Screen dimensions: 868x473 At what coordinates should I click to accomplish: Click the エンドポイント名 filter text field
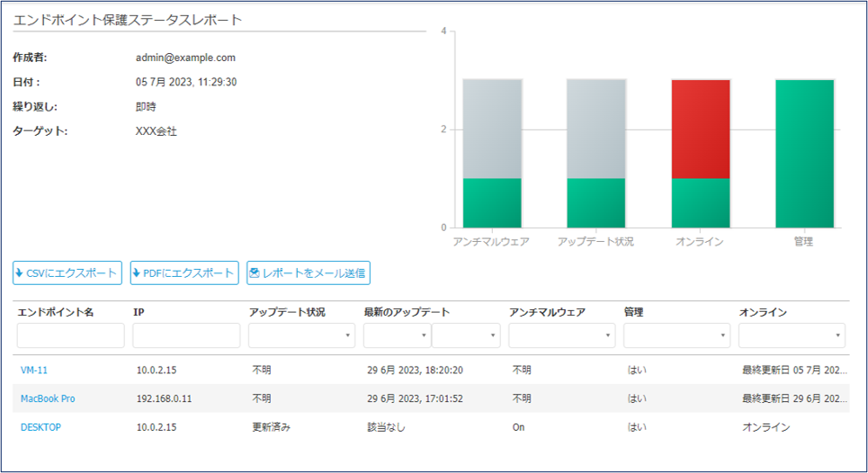70,335
